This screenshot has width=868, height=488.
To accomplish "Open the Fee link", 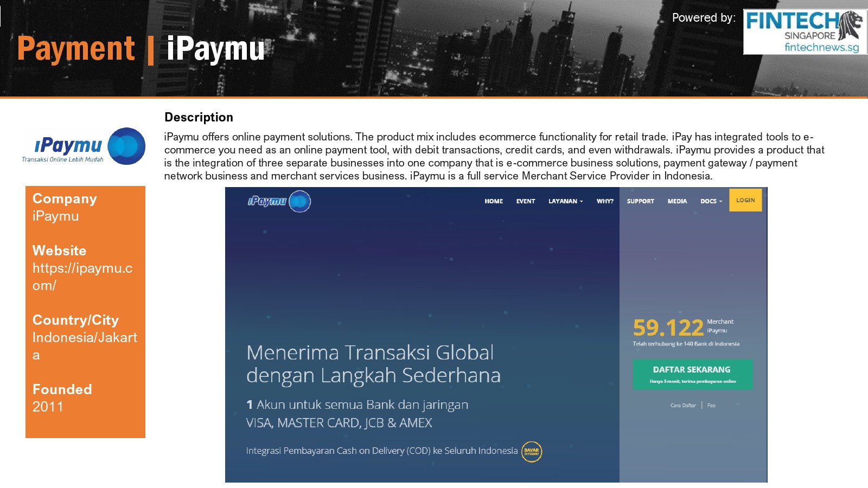I will point(711,406).
